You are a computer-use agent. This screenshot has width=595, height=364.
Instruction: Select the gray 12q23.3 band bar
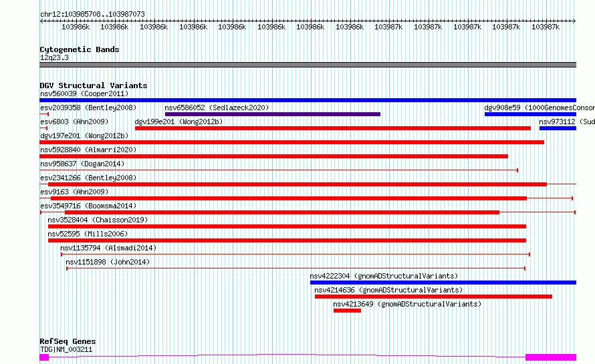308,65
